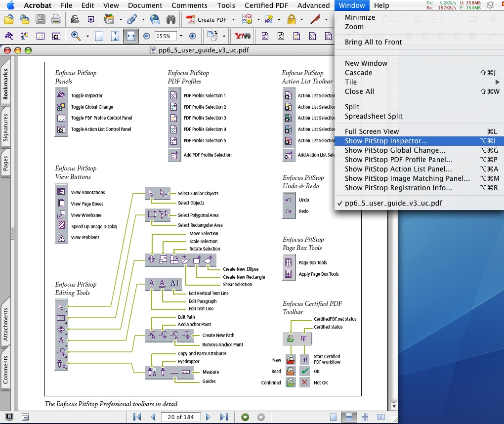
Task: Toggle the PitStop Inspector toolbar icon
Action: point(9,36)
